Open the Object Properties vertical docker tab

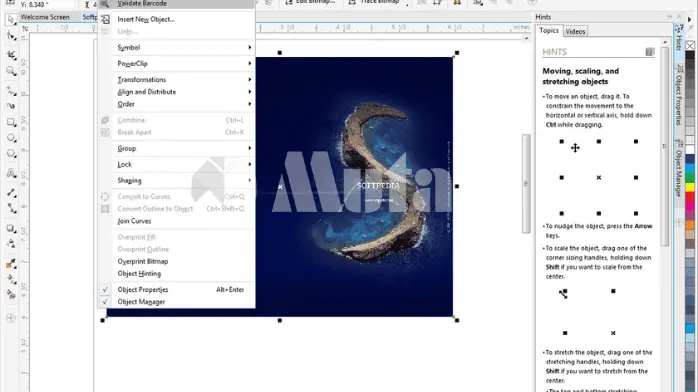679,95
